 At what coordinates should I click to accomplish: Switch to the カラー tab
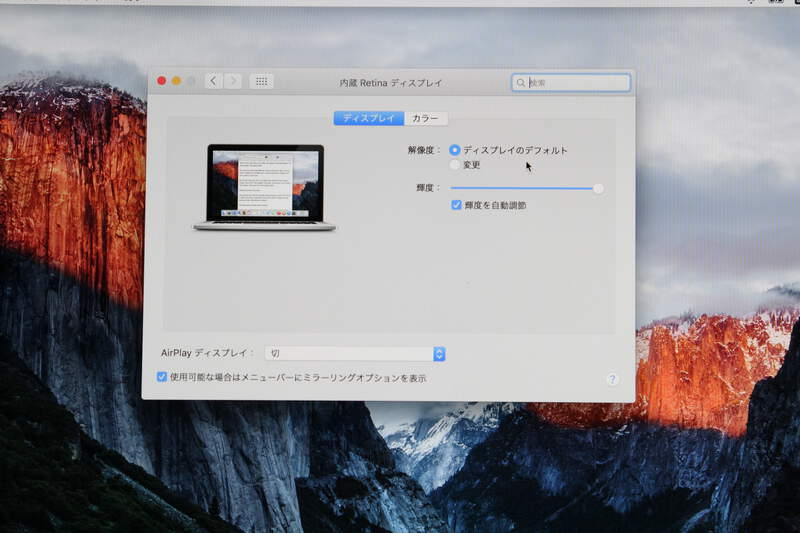(x=426, y=118)
